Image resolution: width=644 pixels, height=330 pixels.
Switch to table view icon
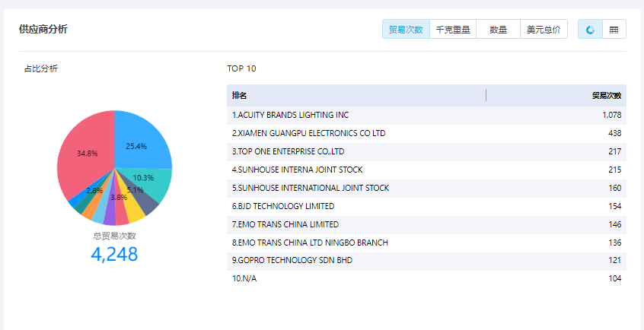pyautogui.click(x=614, y=29)
